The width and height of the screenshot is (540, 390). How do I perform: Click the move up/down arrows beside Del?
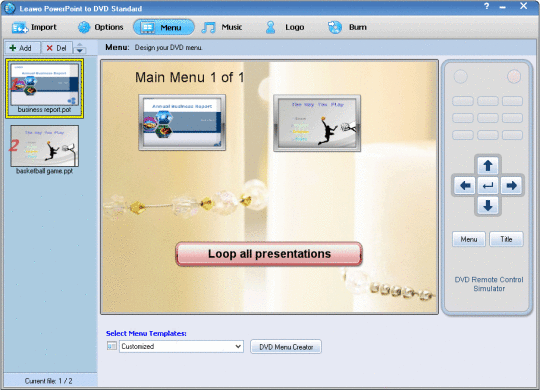(80, 48)
